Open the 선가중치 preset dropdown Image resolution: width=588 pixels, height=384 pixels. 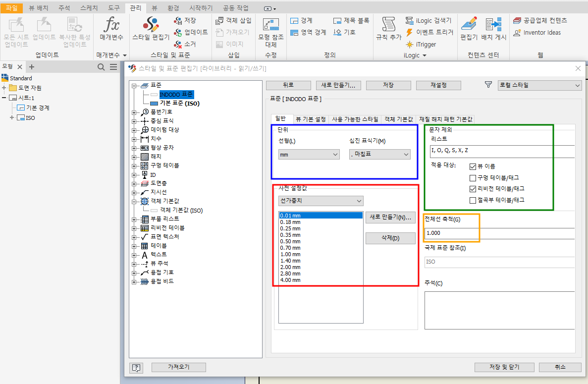pos(321,201)
